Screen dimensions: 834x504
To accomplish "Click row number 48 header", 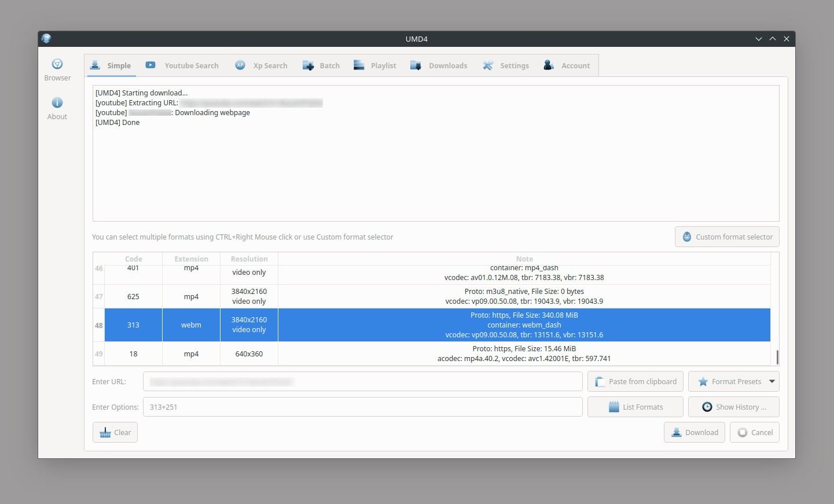I will click(x=99, y=325).
